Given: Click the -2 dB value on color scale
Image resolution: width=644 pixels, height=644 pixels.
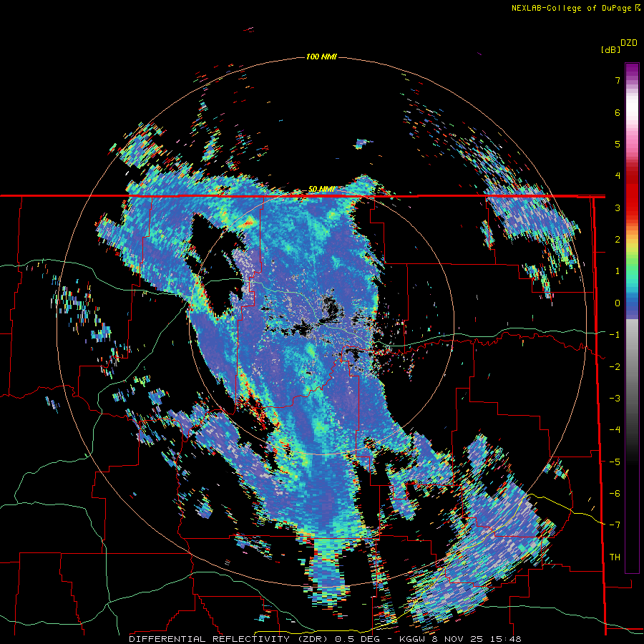Looking at the screenshot, I should (x=615, y=367).
